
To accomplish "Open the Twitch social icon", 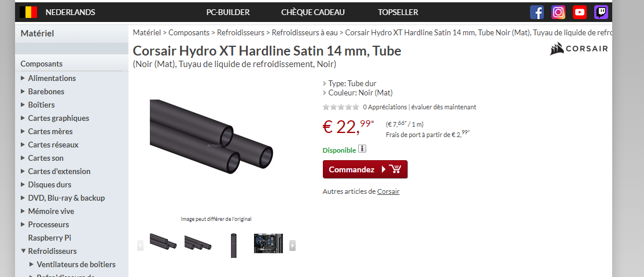I will 601,12.
